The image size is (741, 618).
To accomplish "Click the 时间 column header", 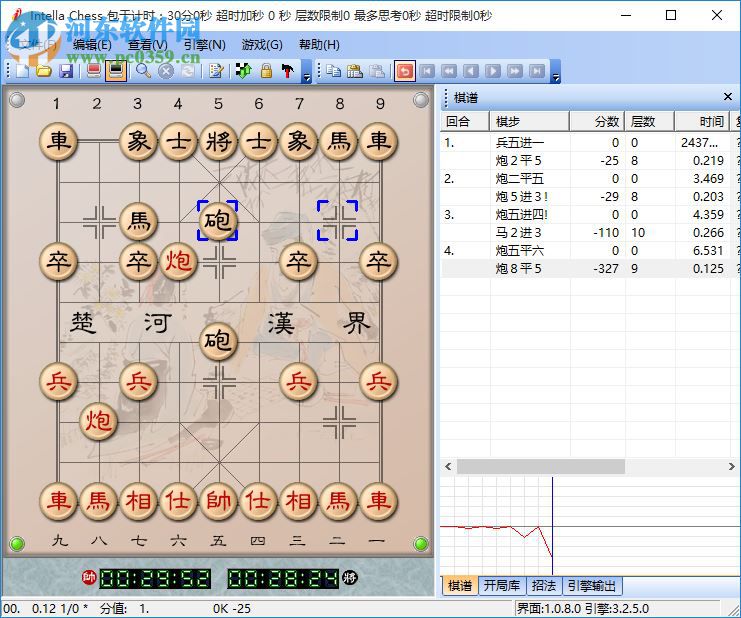I will [702, 121].
